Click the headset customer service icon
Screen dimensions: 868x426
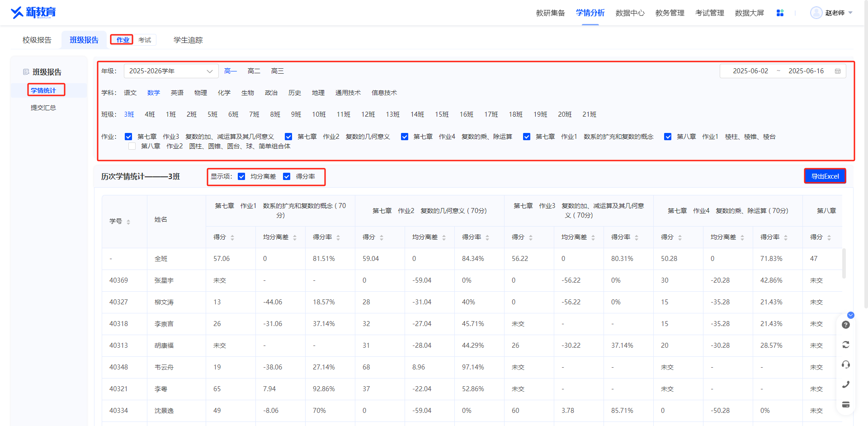click(x=846, y=364)
